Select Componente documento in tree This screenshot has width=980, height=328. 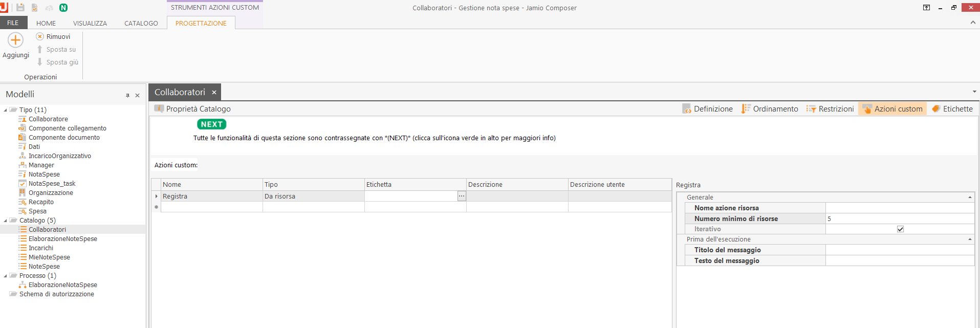[64, 138]
